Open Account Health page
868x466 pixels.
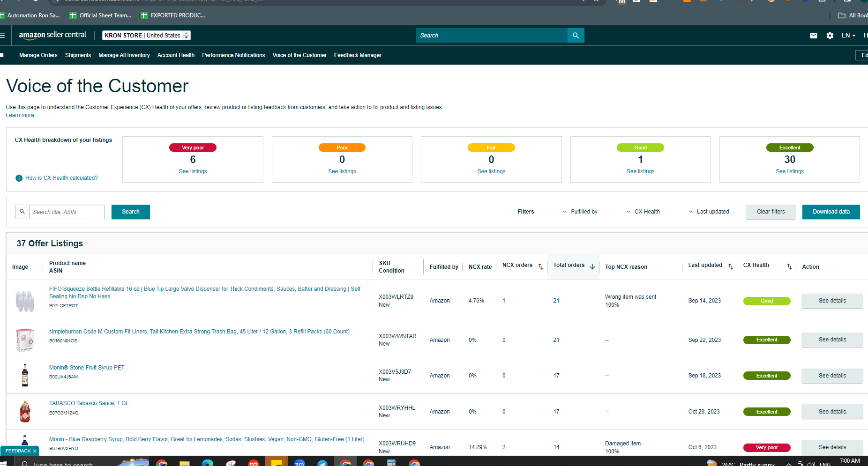(176, 55)
